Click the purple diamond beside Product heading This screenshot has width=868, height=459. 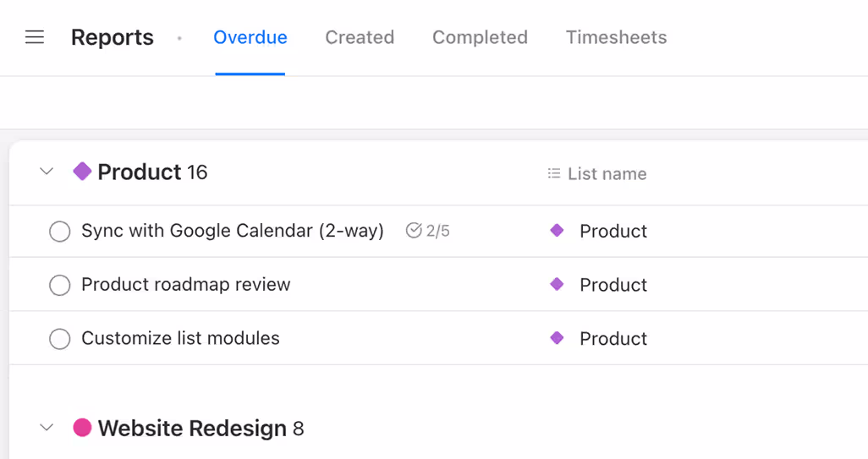tap(82, 172)
